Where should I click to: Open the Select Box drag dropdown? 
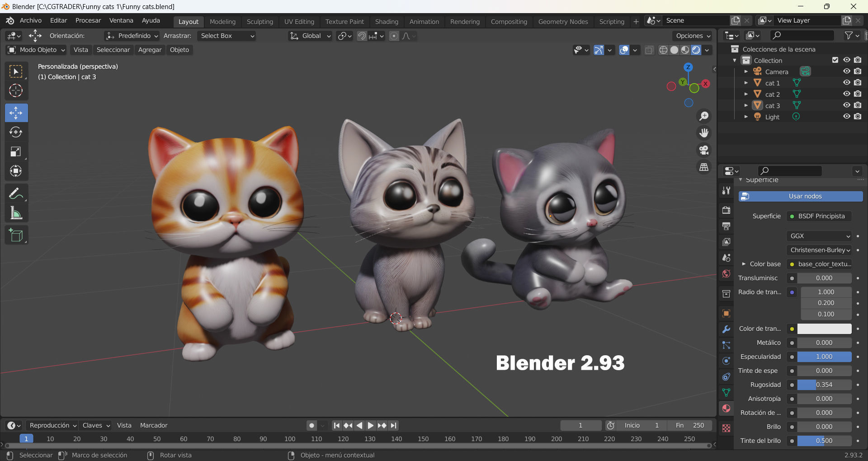tap(227, 36)
